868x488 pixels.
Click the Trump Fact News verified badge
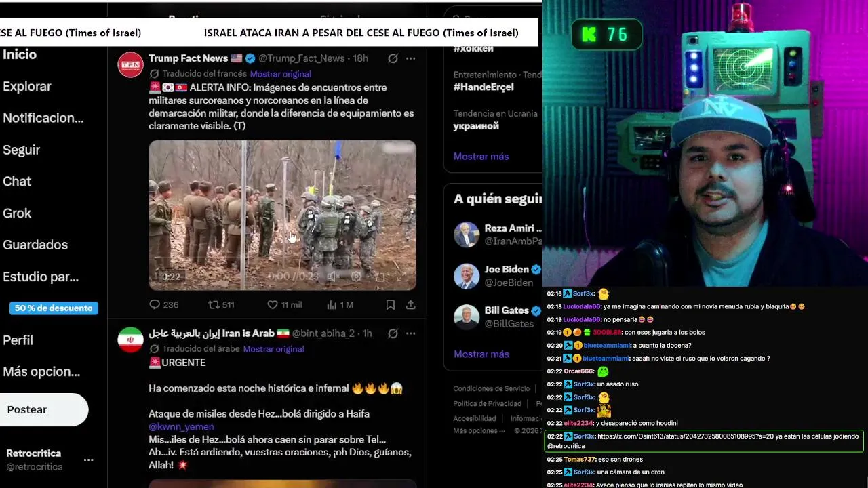tap(250, 58)
